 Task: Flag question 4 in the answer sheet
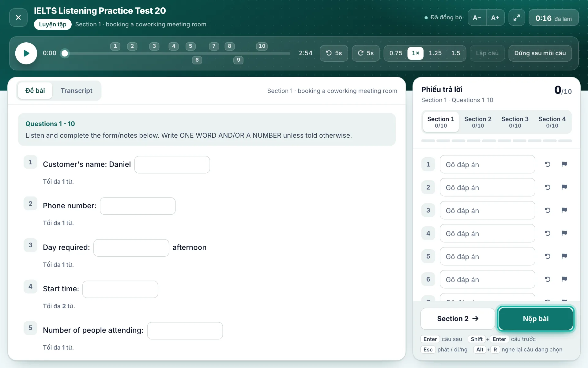[x=564, y=233]
